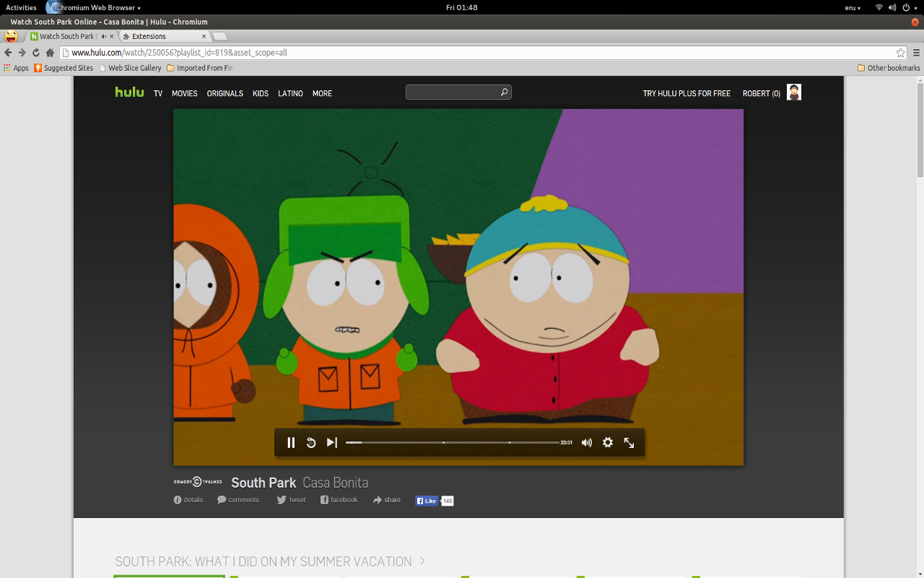Pause the video with the pause button

pyautogui.click(x=291, y=442)
